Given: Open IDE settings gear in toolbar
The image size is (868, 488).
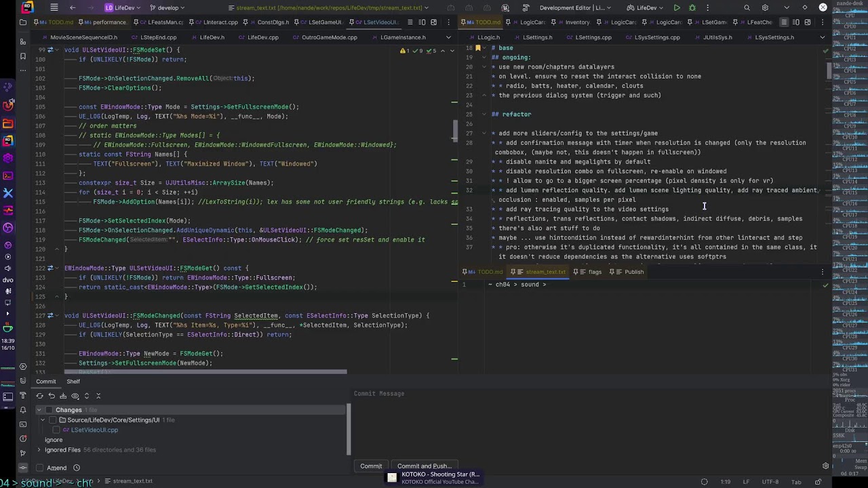Looking at the screenshot, I should click(765, 8).
